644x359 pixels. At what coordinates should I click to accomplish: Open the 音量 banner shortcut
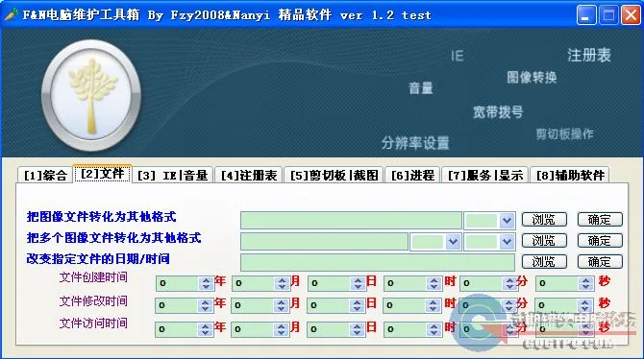coord(421,87)
